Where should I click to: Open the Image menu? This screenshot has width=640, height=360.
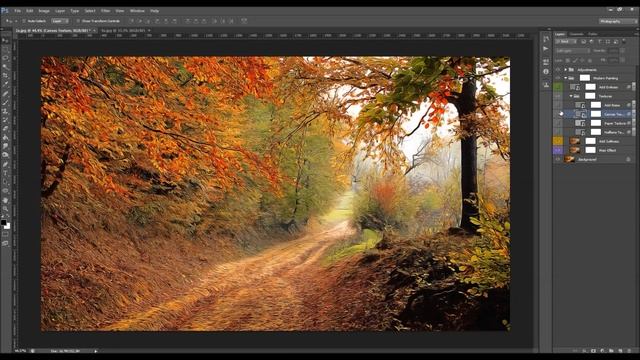(44, 11)
